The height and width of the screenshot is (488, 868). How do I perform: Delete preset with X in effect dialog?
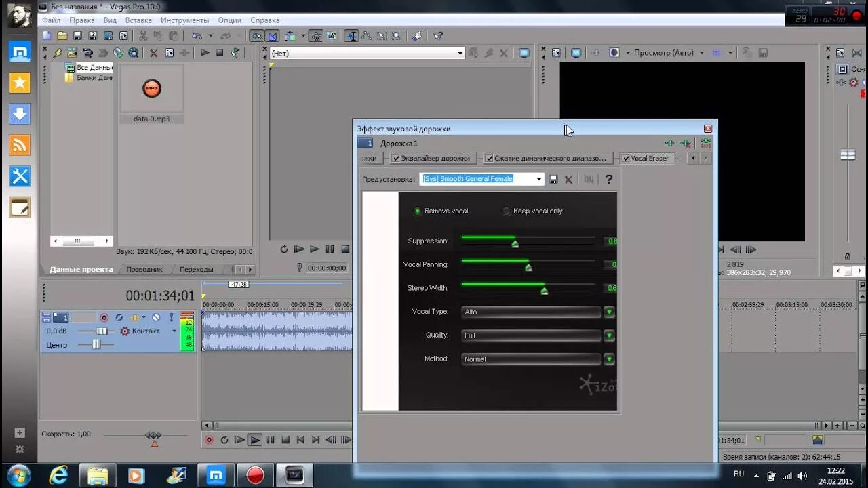[569, 179]
